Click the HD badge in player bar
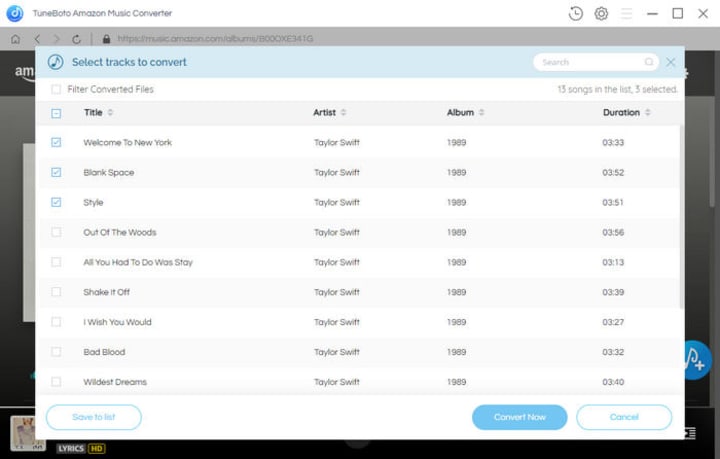 [96, 448]
